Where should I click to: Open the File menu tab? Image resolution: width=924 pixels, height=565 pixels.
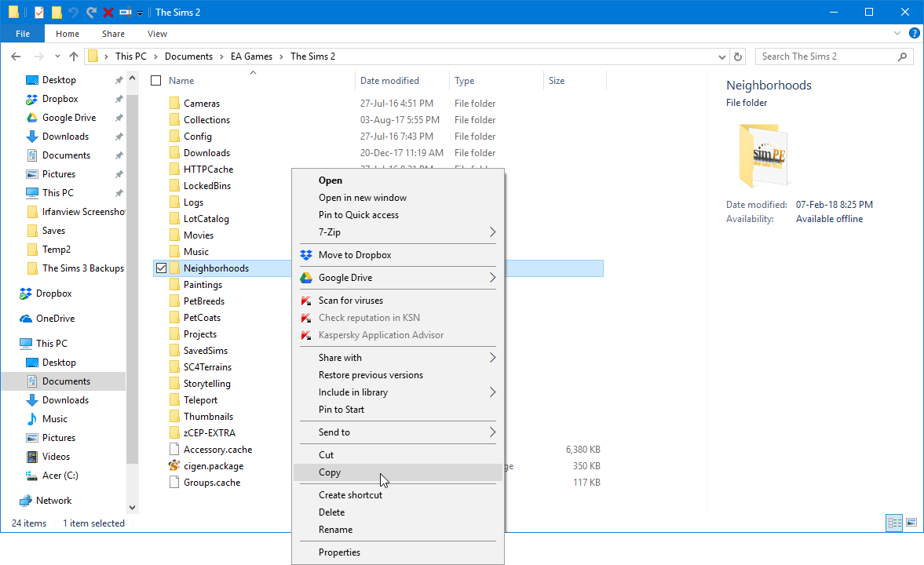click(x=23, y=34)
